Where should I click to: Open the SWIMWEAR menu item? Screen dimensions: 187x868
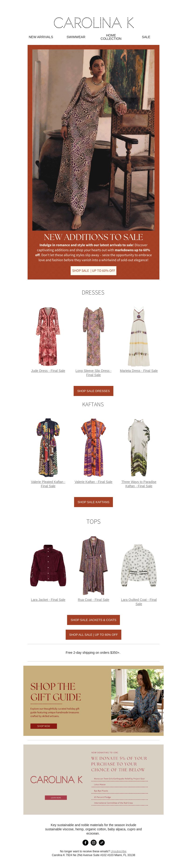[76, 37]
